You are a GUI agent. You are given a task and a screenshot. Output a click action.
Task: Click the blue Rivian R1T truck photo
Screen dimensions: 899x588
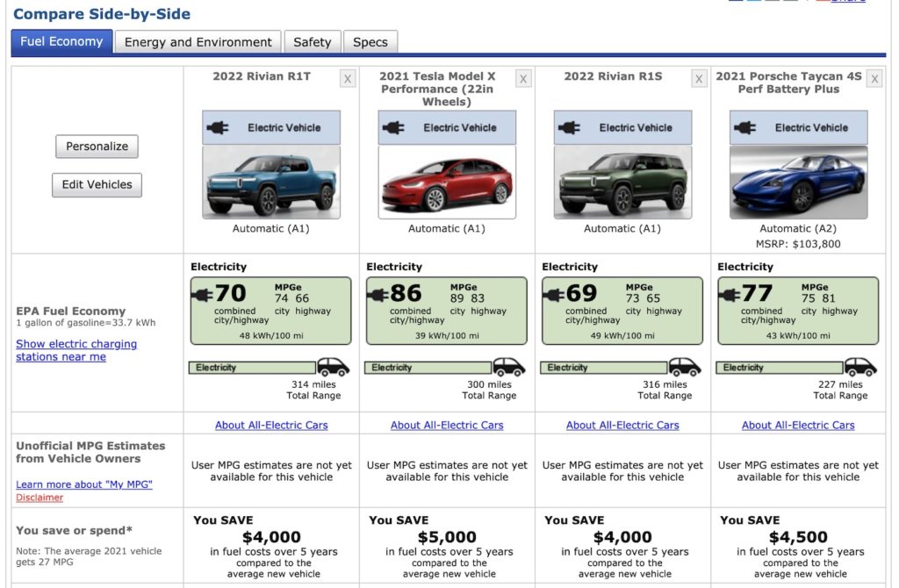[271, 183]
